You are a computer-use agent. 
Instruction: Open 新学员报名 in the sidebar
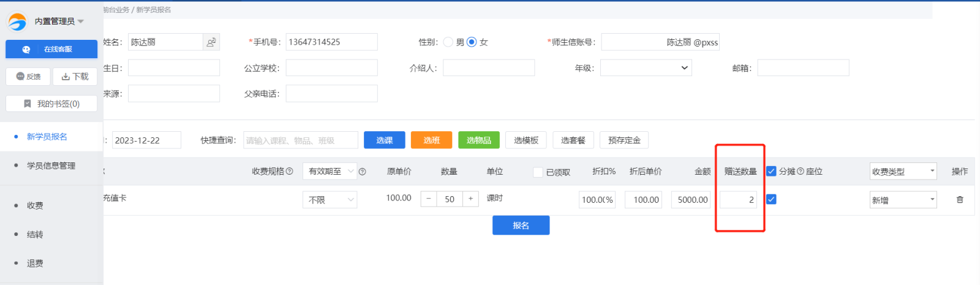(x=47, y=137)
